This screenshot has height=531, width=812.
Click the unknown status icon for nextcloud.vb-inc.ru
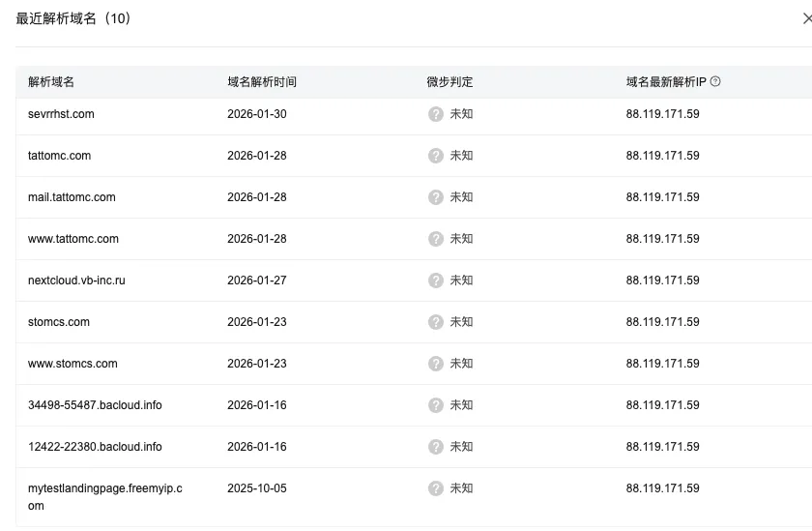point(436,280)
